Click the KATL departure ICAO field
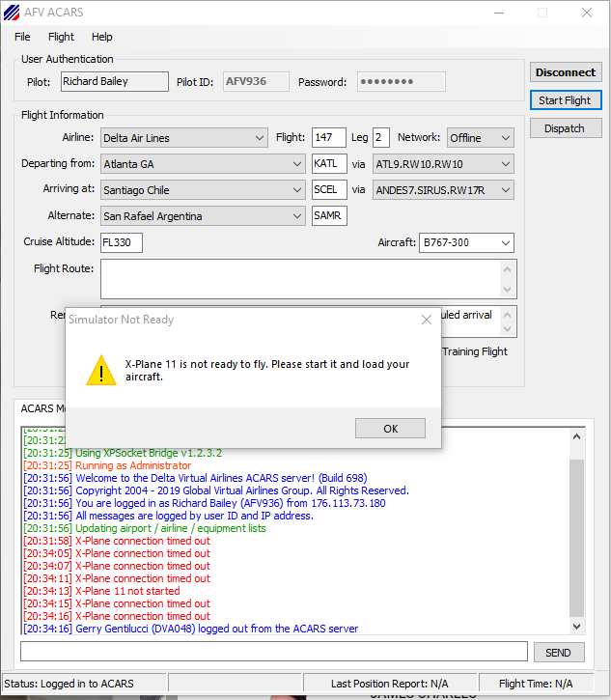611x700 pixels. coord(329,163)
